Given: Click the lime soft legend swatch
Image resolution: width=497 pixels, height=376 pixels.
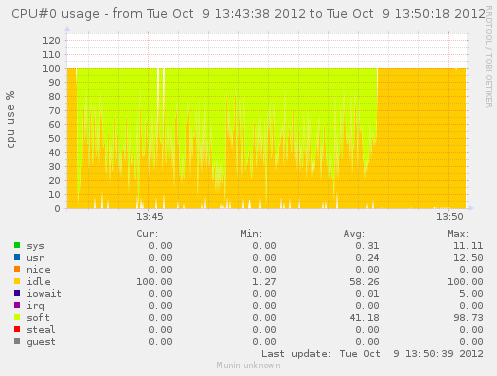Looking at the screenshot, I should [x=17, y=317].
